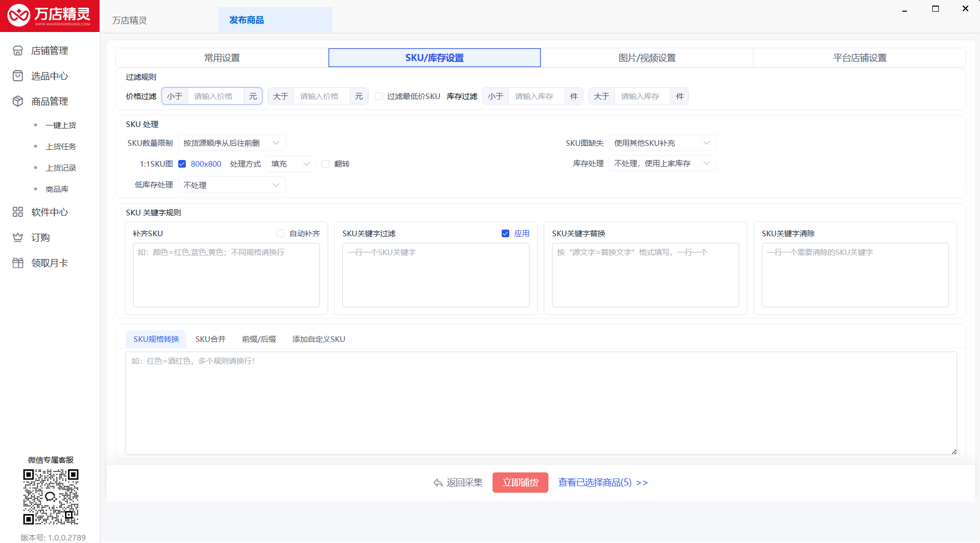Click the rules text area resize handle
Viewport: 980px width, 543px height.
(954, 452)
